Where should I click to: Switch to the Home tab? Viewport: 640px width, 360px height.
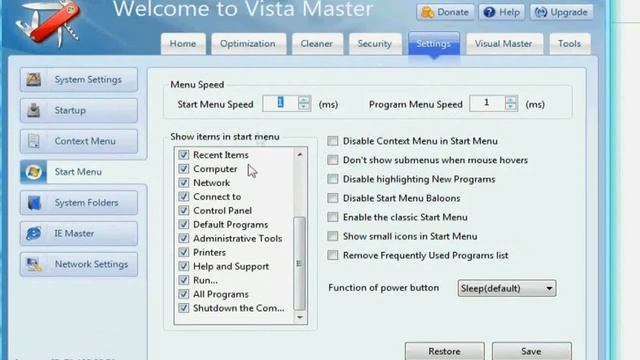pos(183,44)
